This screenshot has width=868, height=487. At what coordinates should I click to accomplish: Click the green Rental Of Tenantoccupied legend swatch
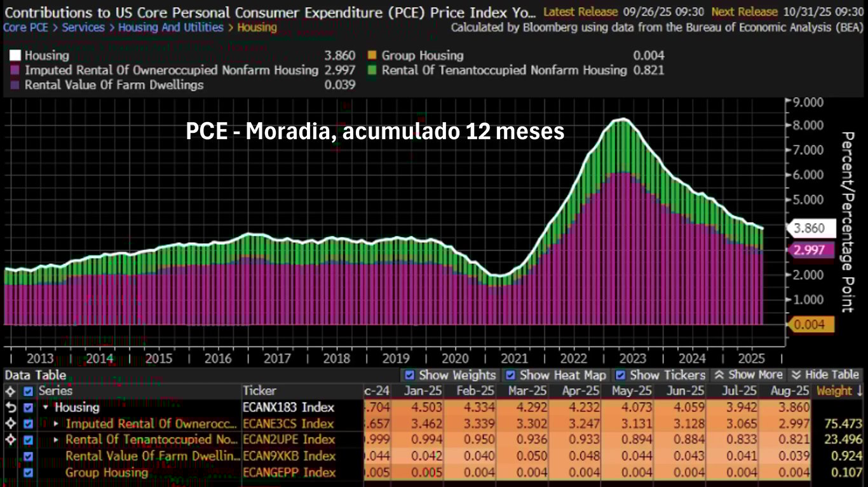372,70
